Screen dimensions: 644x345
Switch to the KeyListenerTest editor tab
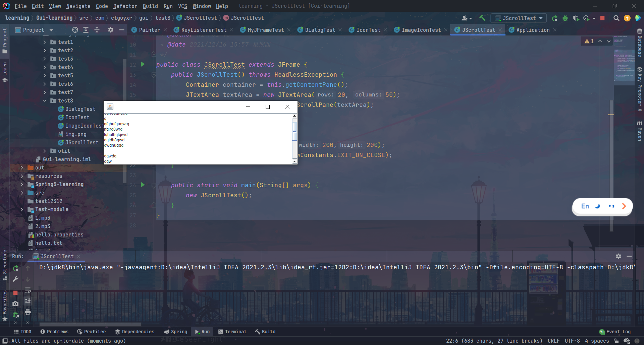pyautogui.click(x=204, y=30)
